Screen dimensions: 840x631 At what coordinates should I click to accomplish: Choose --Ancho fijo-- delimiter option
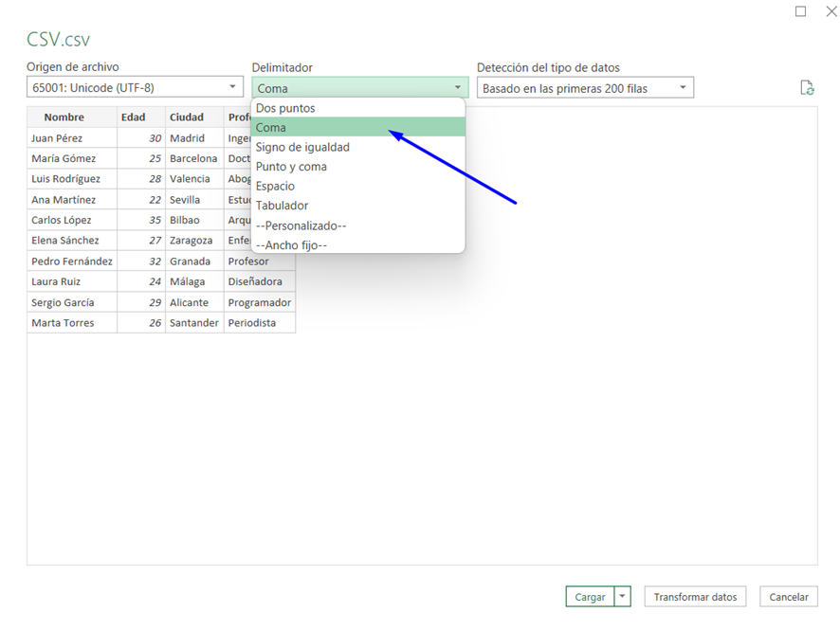[357, 245]
